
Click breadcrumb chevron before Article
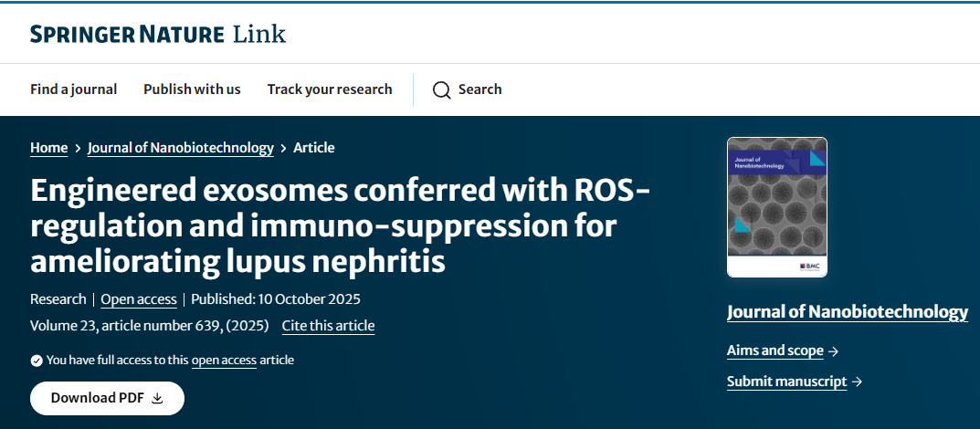[x=283, y=148]
